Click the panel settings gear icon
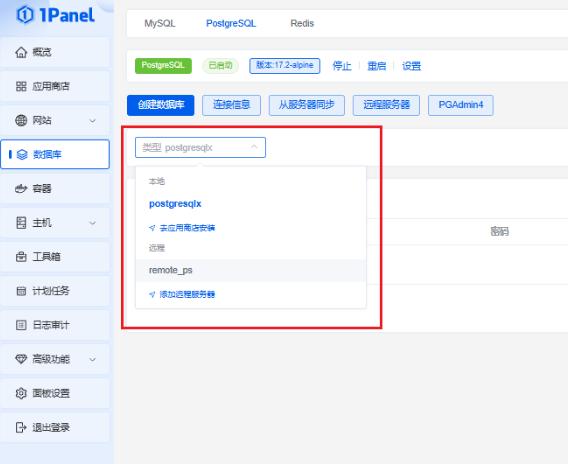Viewport: 568px width, 464px height. click(21, 393)
